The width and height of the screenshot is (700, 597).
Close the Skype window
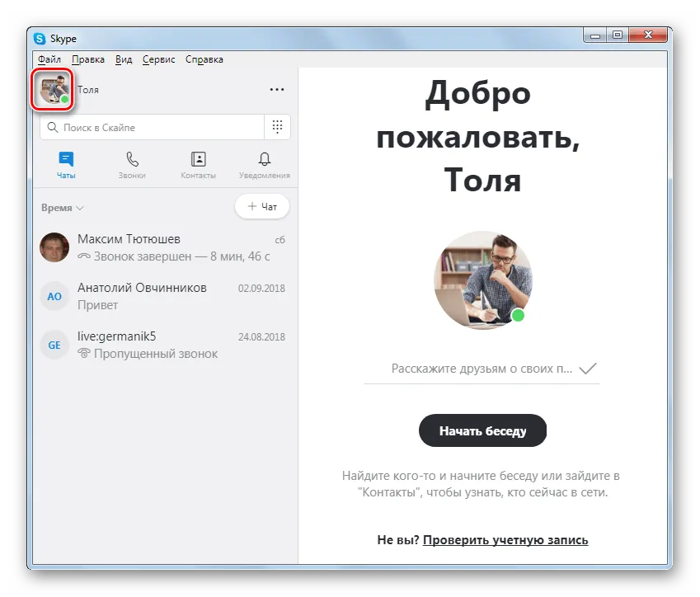click(648, 35)
